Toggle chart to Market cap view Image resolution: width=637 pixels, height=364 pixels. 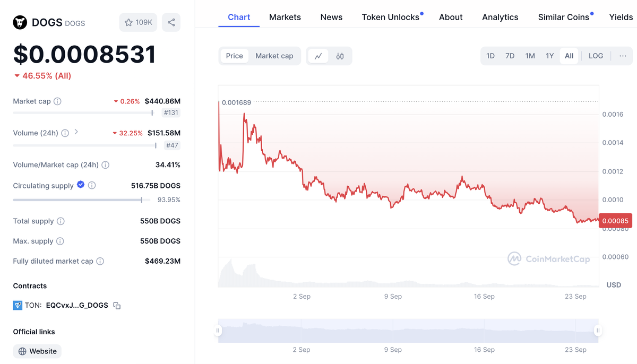[x=274, y=56]
